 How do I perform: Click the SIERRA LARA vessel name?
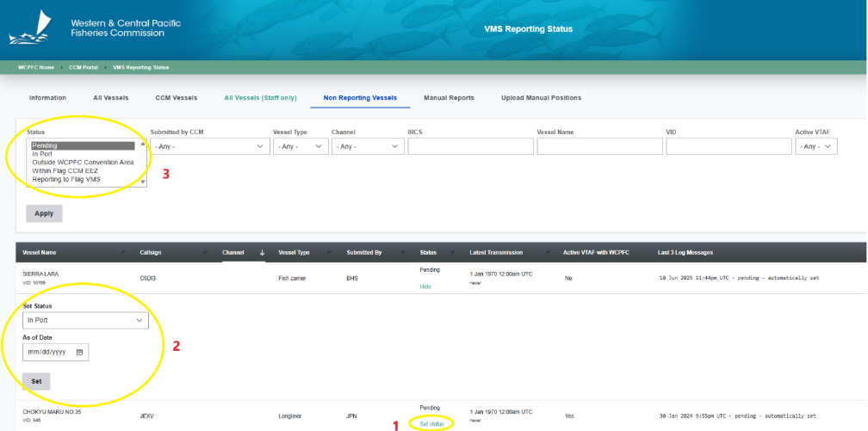pyautogui.click(x=40, y=274)
